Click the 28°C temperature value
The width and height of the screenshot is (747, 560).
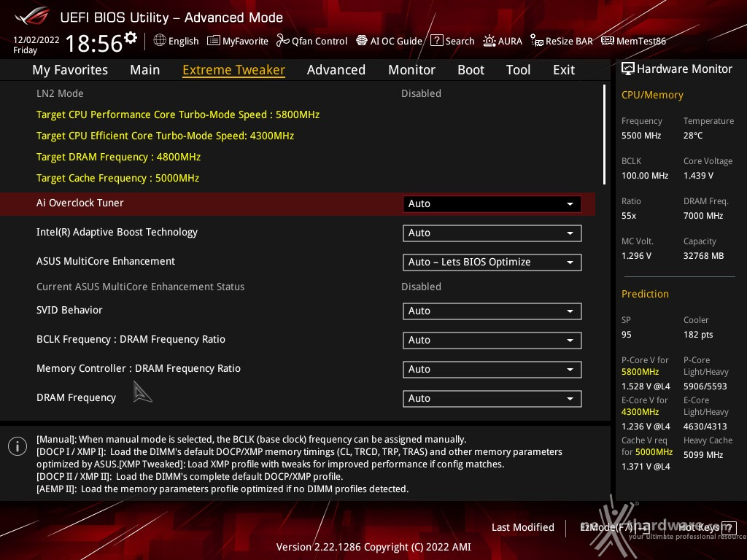tap(693, 135)
